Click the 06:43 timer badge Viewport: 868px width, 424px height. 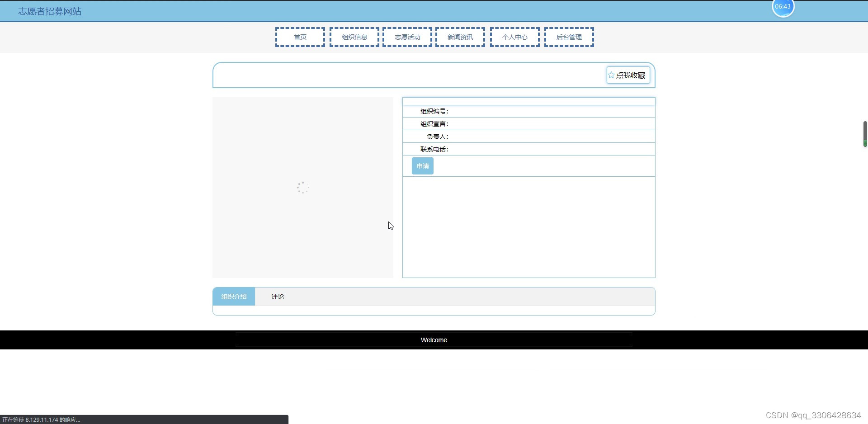pyautogui.click(x=783, y=7)
